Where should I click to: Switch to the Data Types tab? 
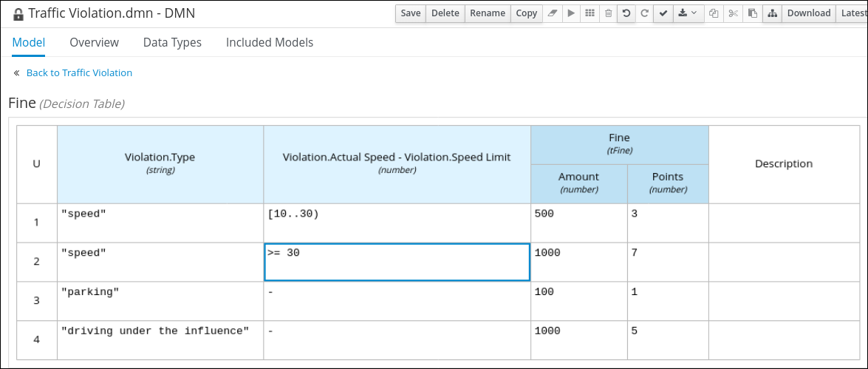172,43
